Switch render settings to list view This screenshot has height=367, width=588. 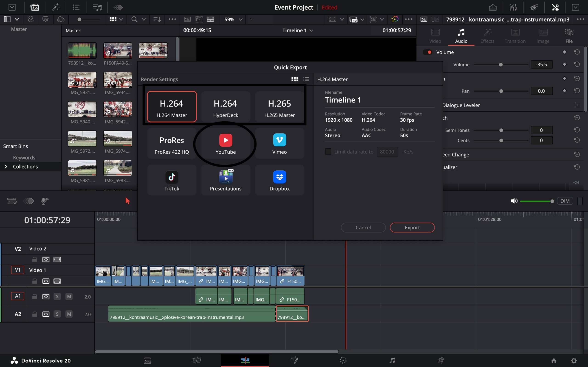coord(306,79)
